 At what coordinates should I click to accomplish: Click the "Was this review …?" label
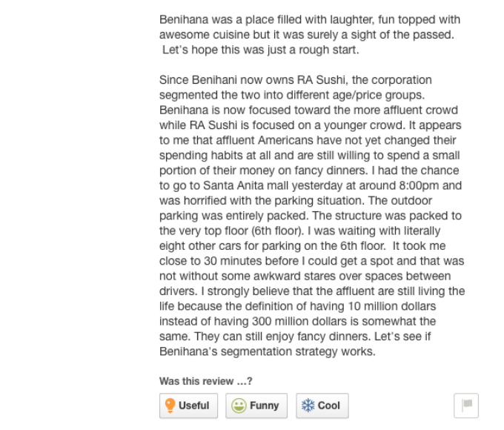coord(206,381)
